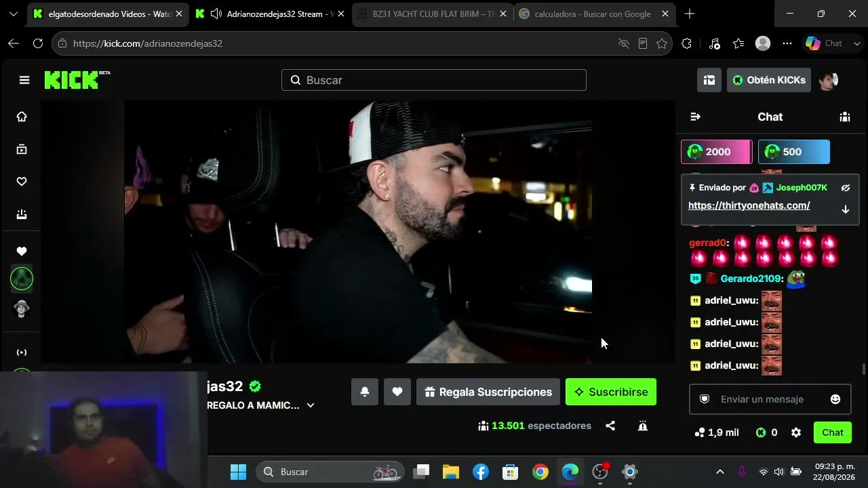Open Edge settings and more menu
The image size is (868, 488).
tap(787, 43)
